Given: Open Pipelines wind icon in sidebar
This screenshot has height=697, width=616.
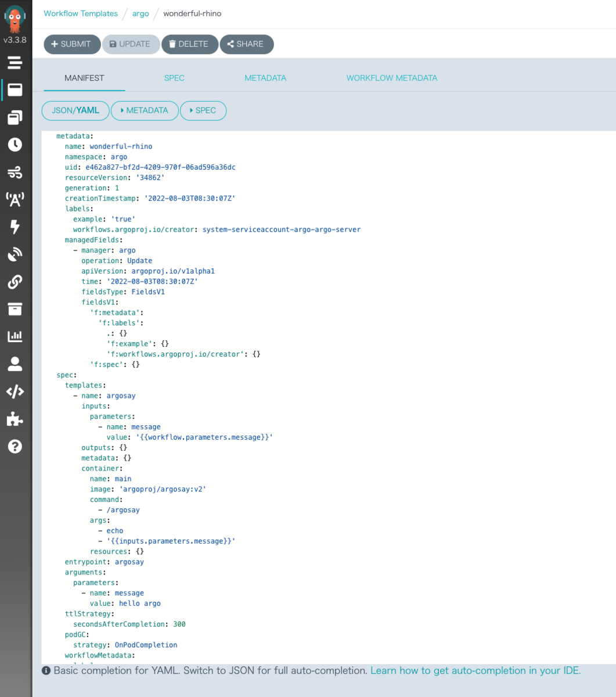Looking at the screenshot, I should pyautogui.click(x=15, y=173).
